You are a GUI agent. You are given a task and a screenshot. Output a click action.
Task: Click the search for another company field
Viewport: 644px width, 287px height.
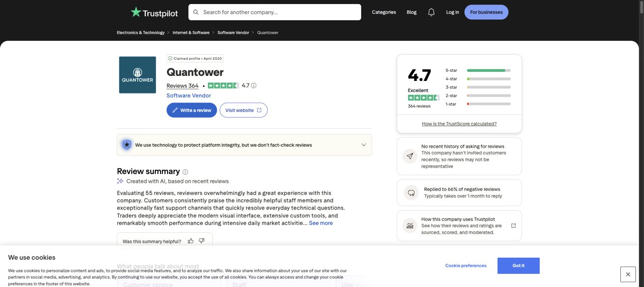point(275,12)
